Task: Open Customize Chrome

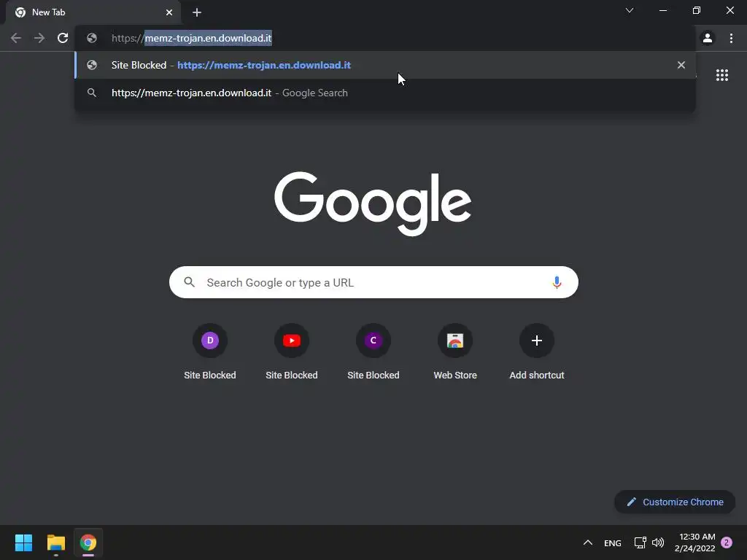Action: pos(675,502)
